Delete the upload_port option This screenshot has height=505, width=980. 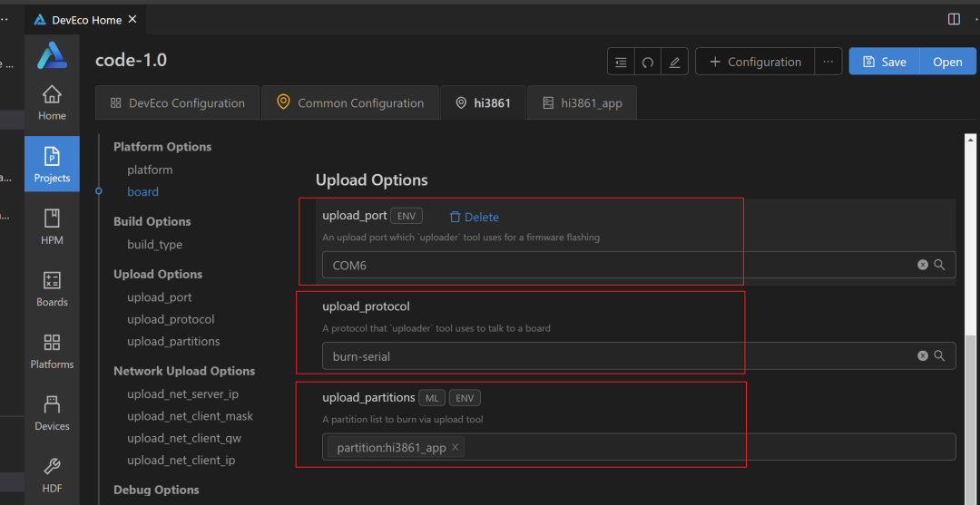[474, 218]
